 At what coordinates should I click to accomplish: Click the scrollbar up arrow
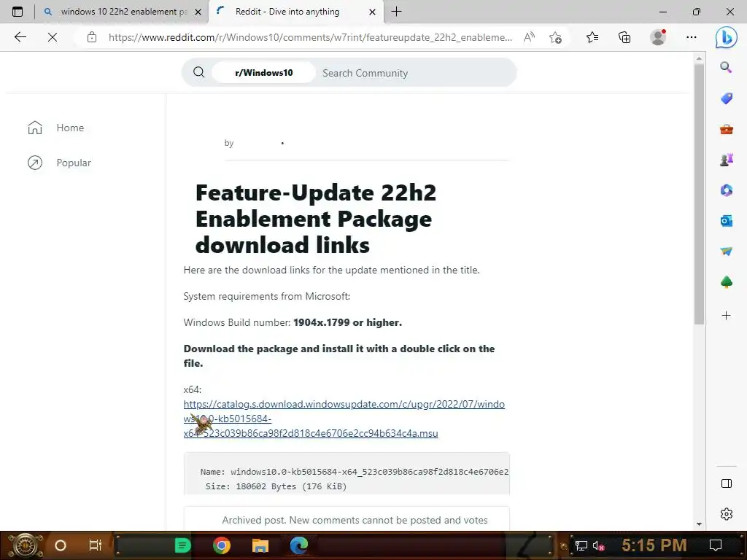(699, 58)
